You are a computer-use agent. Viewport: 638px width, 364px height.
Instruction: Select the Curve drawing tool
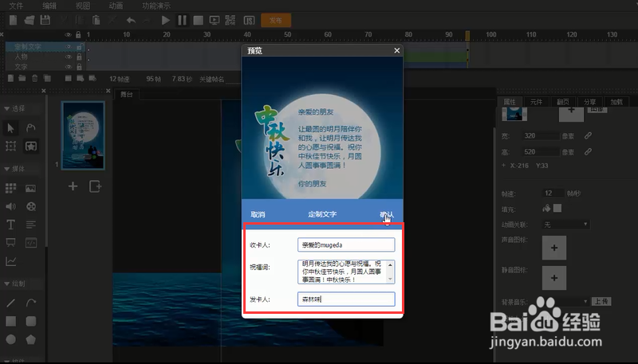(31, 303)
